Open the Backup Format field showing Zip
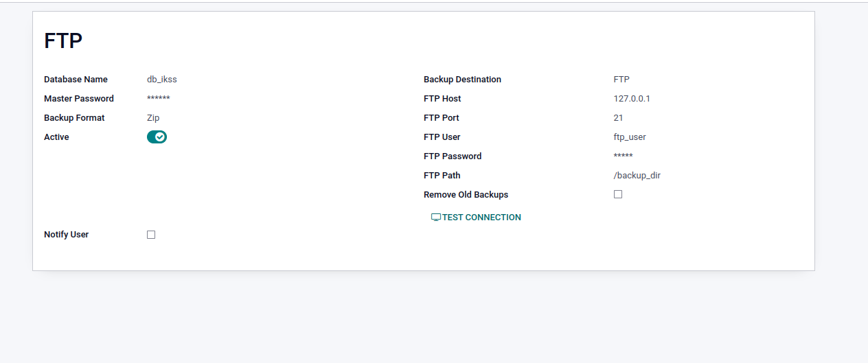Viewport: 868px width, 363px height. (x=153, y=118)
